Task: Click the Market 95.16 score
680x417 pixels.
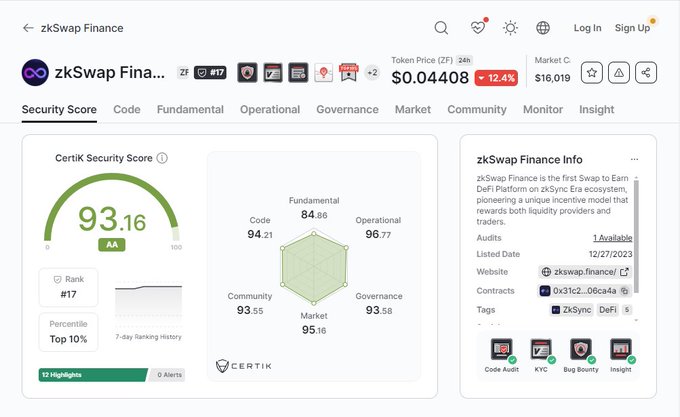Action: (314, 323)
